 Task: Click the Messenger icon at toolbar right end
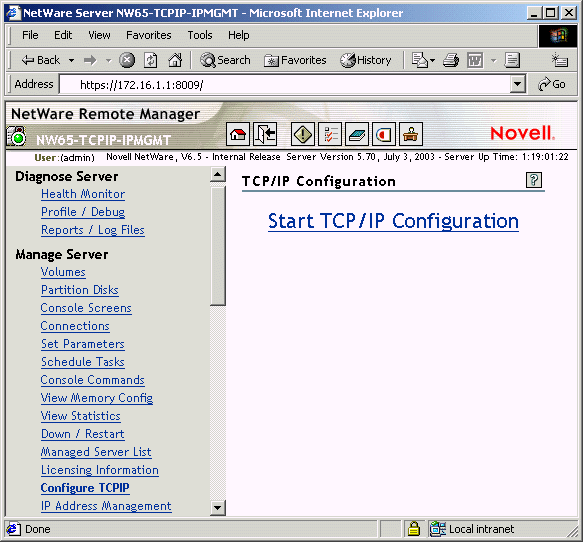point(560,60)
